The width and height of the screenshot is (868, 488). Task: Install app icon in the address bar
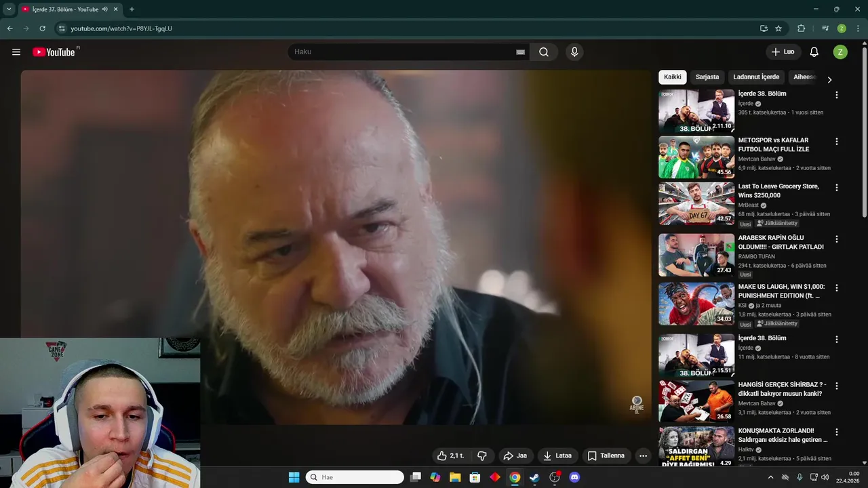click(764, 28)
